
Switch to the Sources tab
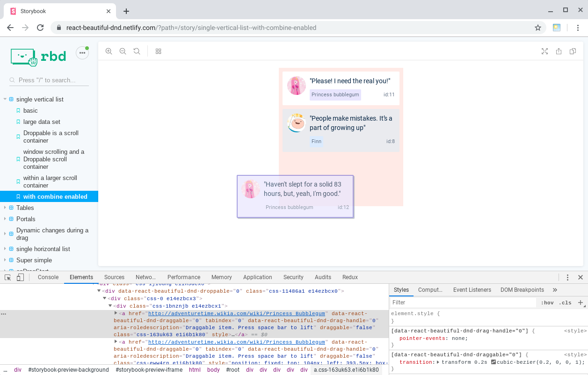[x=114, y=277]
